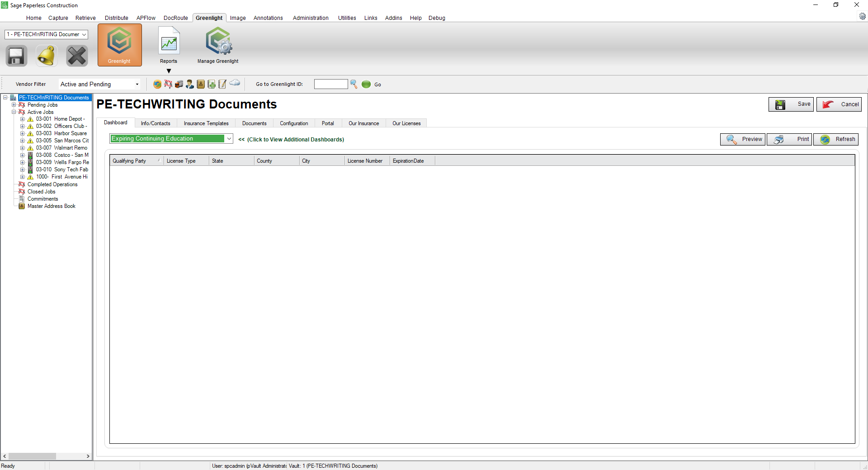
Task: Click the floppy disk save icon
Action: click(x=17, y=56)
